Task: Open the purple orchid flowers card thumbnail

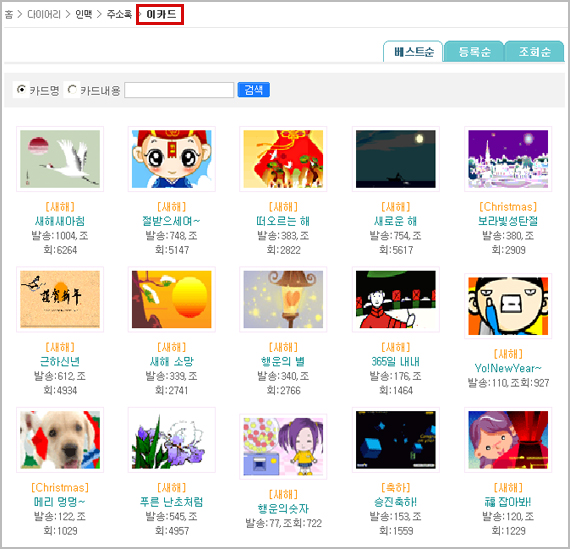Action: coord(172,440)
